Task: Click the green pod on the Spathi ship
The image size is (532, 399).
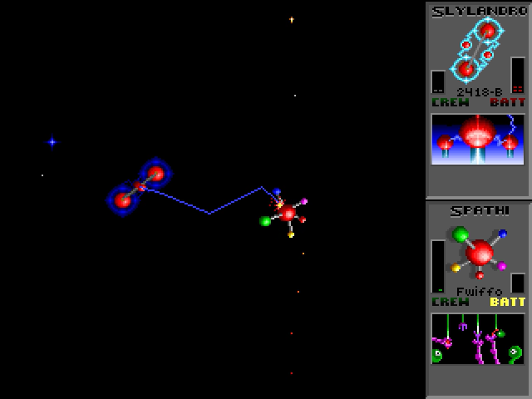Action: 265,221
